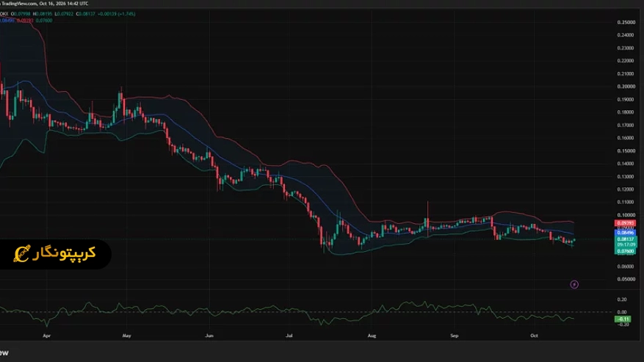The height and width of the screenshot is (362, 644).
Task: Click the blue 0.08496 Bollinger legend value
Action: [x=7, y=21]
